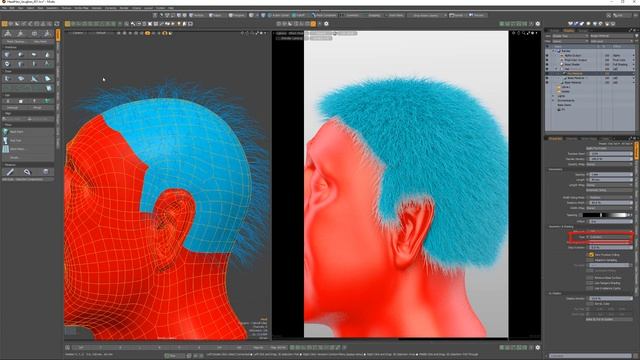Open the Add Layer dropdown in Shader Tree

click(612, 41)
